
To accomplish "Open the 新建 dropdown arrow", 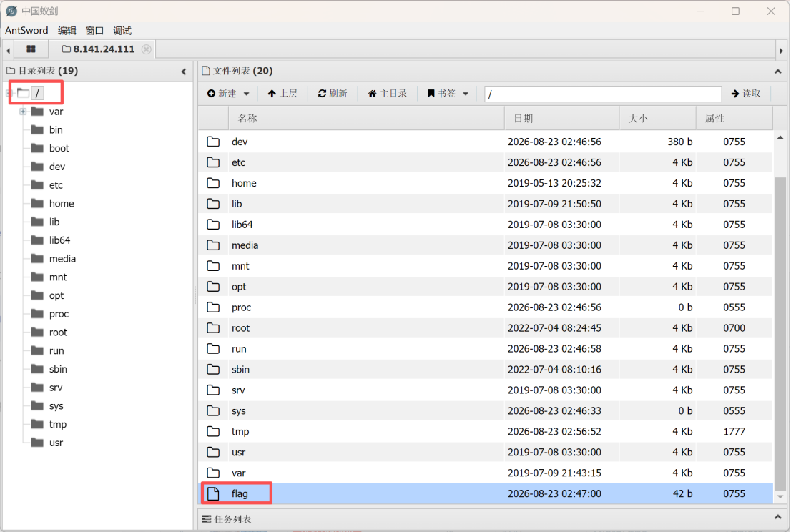I will click(246, 94).
